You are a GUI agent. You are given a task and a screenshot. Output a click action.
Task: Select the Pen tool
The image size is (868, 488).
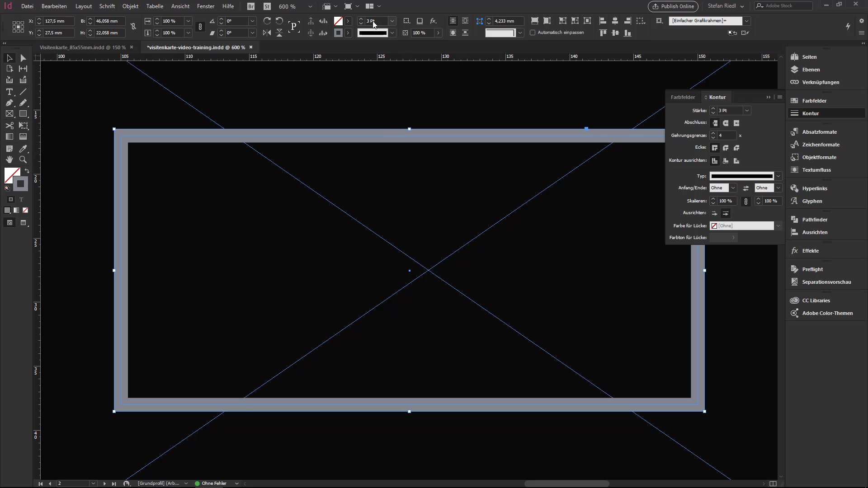(9, 103)
